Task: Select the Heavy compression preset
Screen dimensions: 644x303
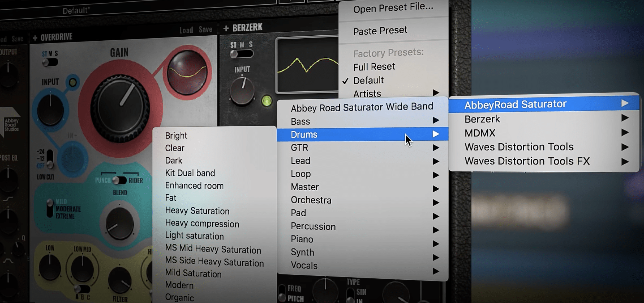Action: tap(214, 224)
